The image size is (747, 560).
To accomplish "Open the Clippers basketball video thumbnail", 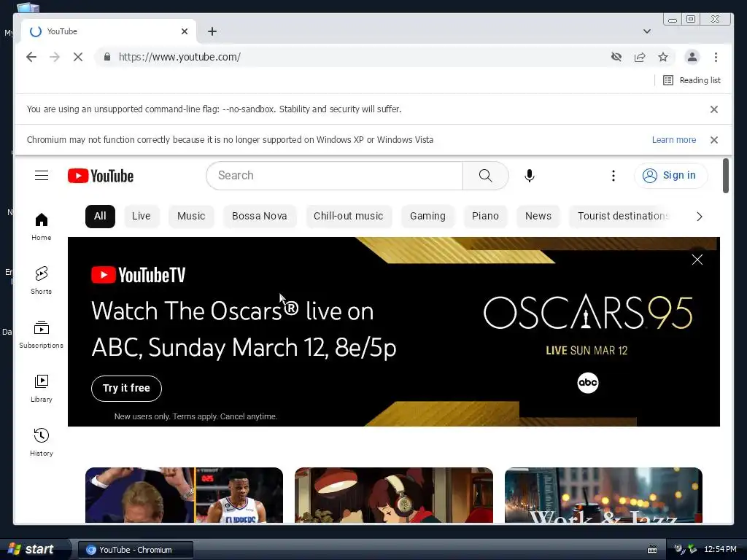I will [x=184, y=495].
